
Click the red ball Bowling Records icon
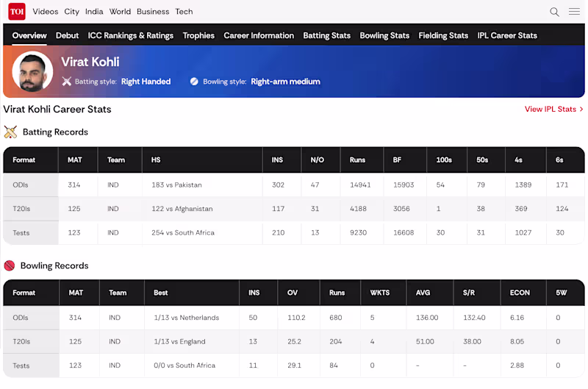(10, 265)
